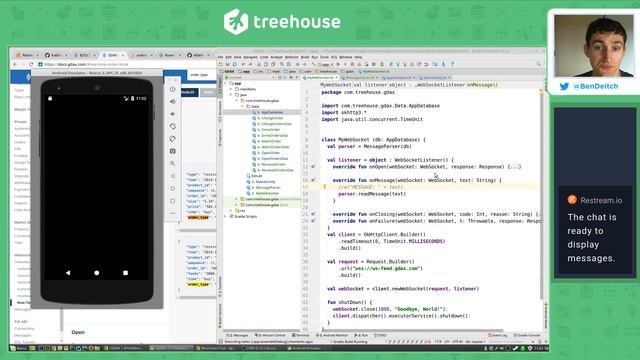Open the Version Control tool window
The height and width of the screenshot is (360, 640).
(270, 336)
